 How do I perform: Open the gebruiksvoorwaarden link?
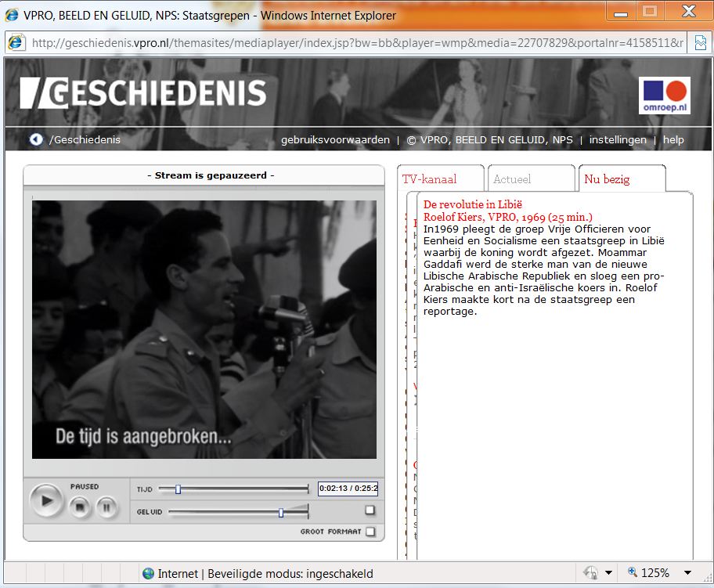pyautogui.click(x=335, y=140)
